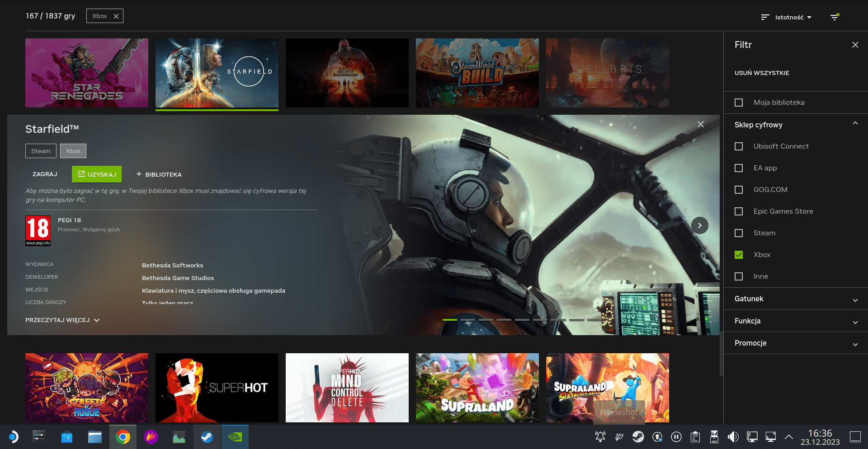The image size is (868, 449).
Task: Open the network connection tray icon
Action: coord(752,437)
